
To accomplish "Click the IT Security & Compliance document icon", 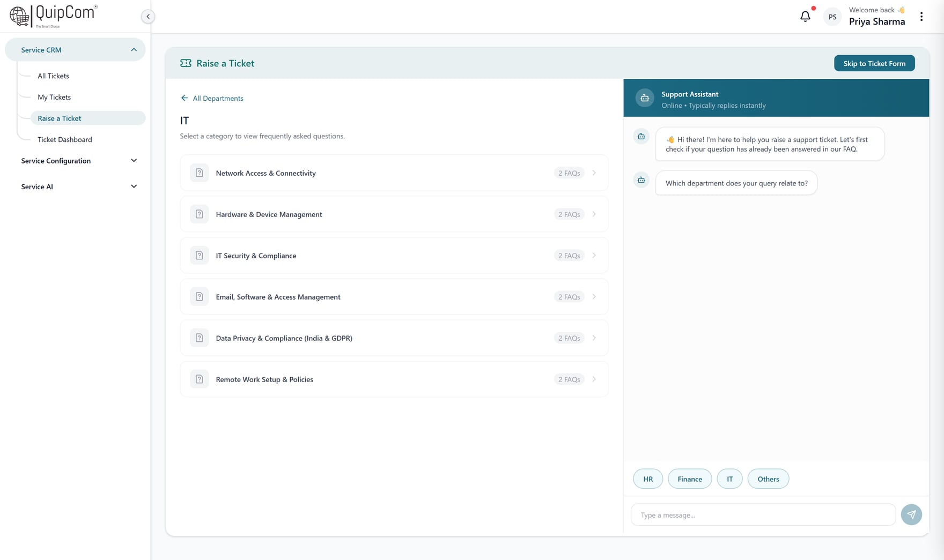I will (x=200, y=256).
